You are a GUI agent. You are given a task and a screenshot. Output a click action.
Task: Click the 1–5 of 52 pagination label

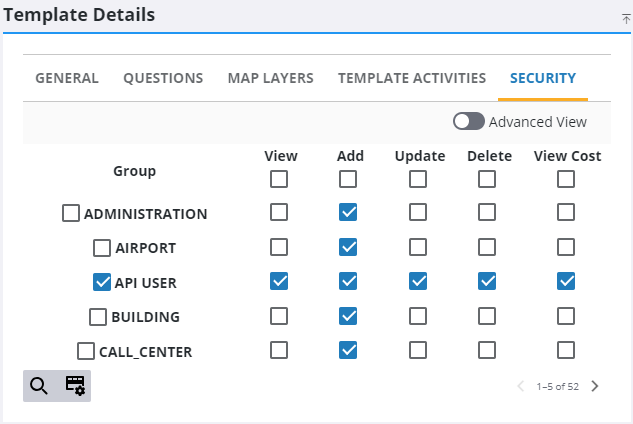point(558,386)
